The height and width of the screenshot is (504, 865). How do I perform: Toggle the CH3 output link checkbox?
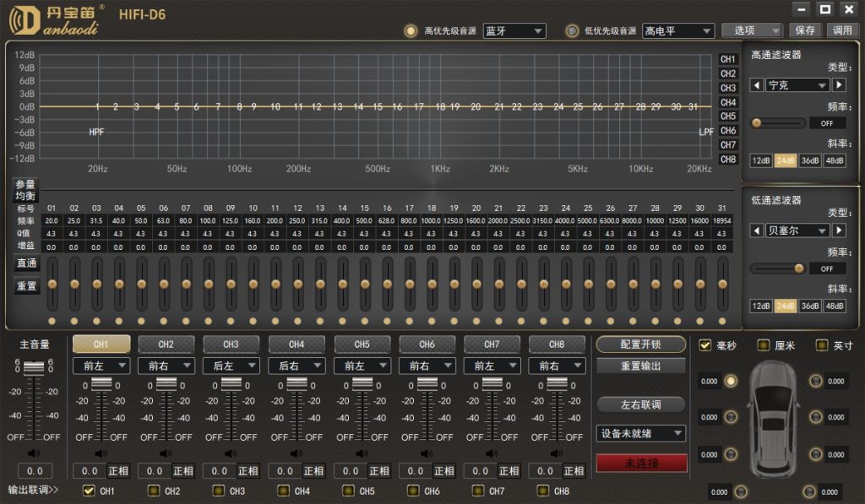[x=219, y=490]
